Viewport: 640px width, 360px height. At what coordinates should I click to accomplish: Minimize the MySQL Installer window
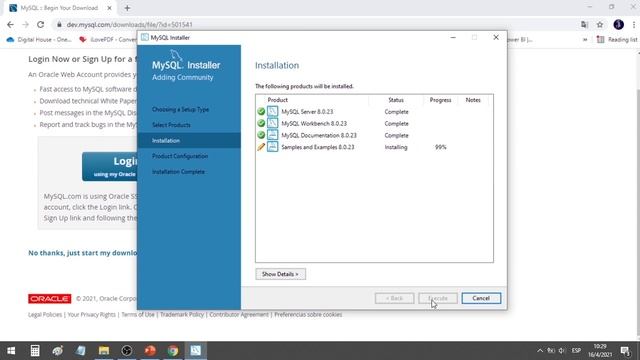(x=453, y=37)
